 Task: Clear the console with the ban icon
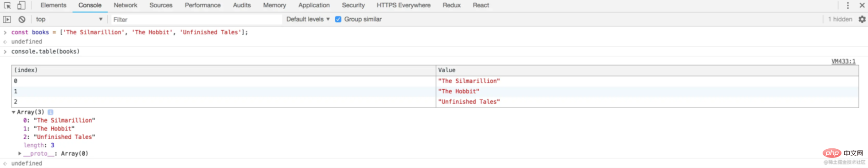[x=22, y=19]
